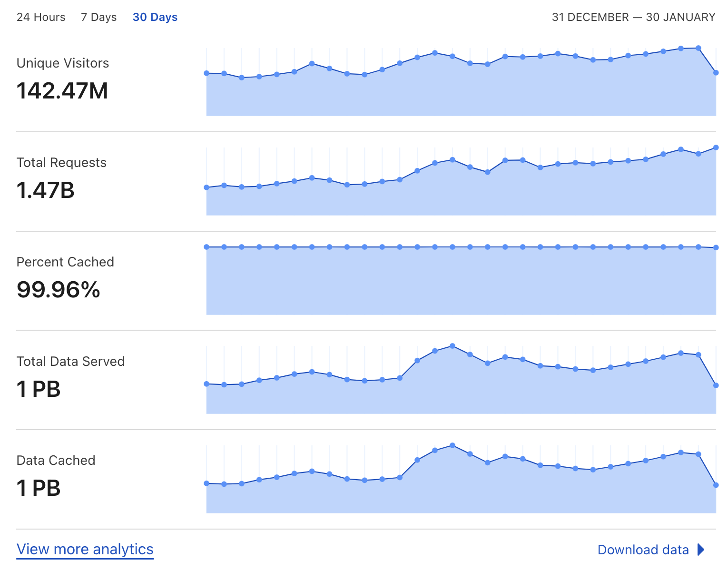Click the last data point on Total Requests chart
Screen dimensions: 728x570
point(716,147)
